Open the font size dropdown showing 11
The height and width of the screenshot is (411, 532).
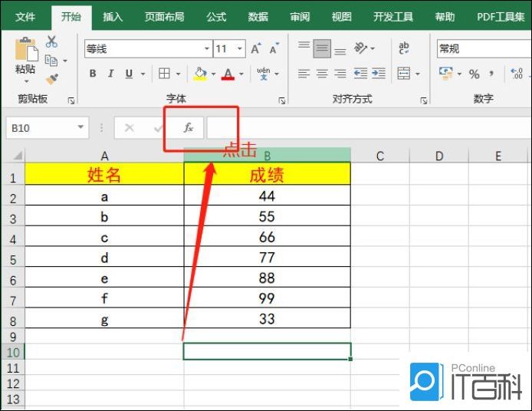coord(239,48)
